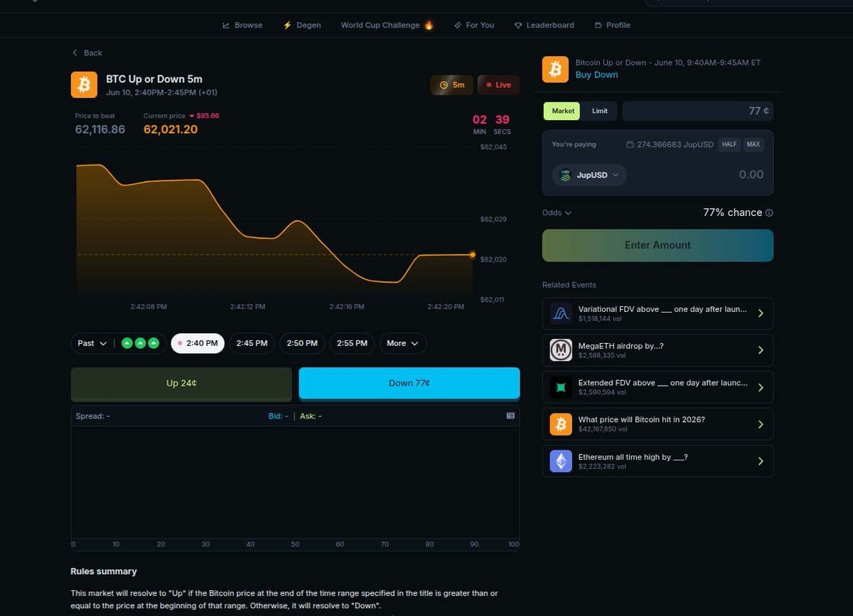Click the 2:42:12 PM chart time label

tap(247, 307)
